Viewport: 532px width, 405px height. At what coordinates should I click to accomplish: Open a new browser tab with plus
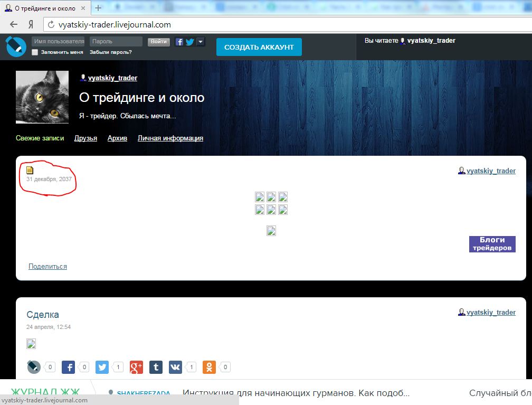tap(98, 8)
